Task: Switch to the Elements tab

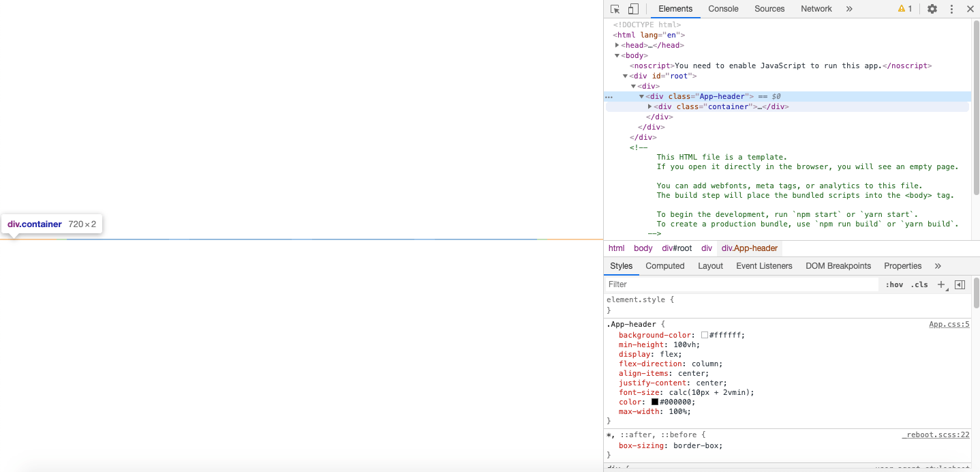Action: (x=675, y=9)
